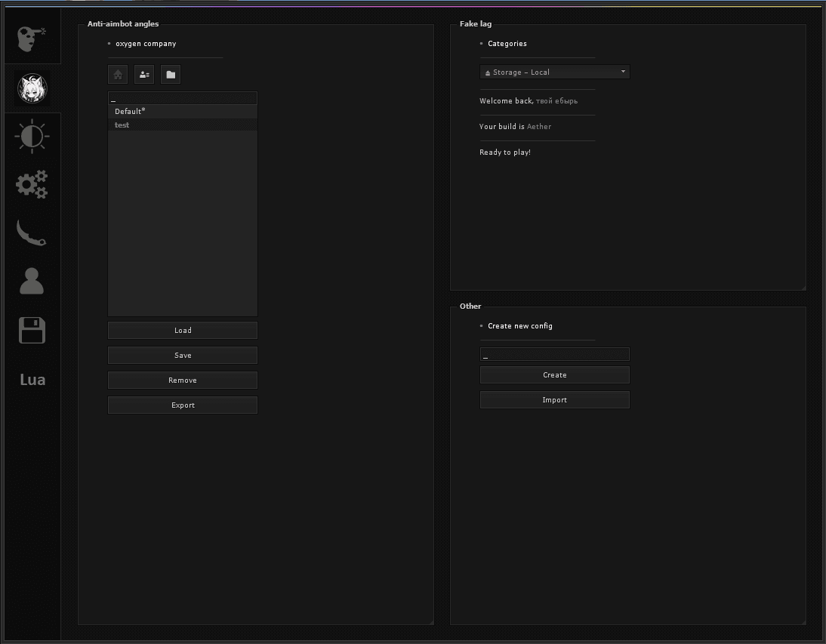Screen dimensions: 826x644
Task: Click the Load button
Action: pos(183,330)
